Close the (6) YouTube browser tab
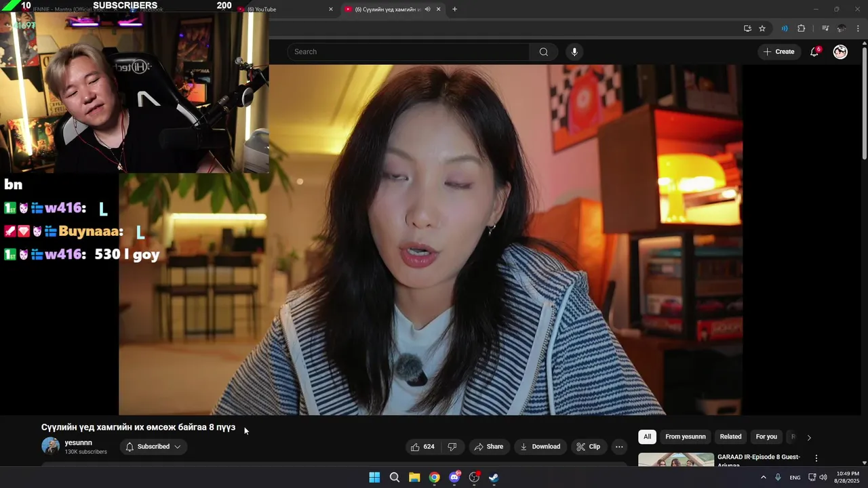Image resolution: width=868 pixels, height=488 pixels. pyautogui.click(x=331, y=9)
